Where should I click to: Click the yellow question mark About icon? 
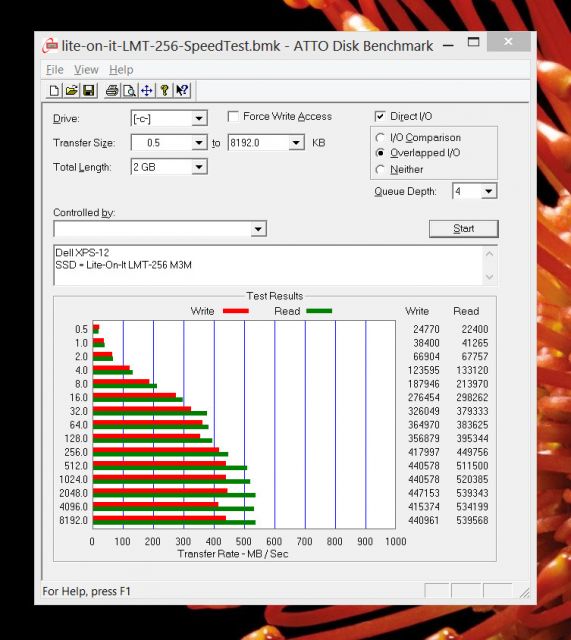pyautogui.click(x=164, y=90)
